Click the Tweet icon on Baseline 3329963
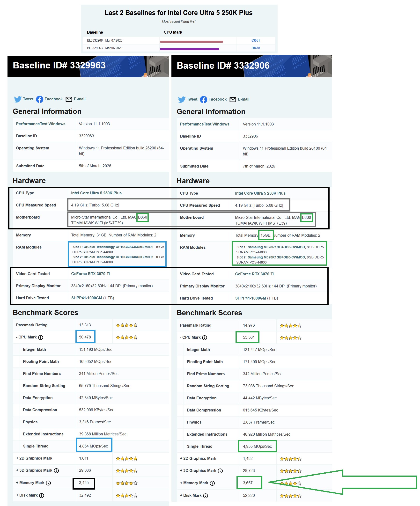The height and width of the screenshot is (506, 420). pos(18,99)
